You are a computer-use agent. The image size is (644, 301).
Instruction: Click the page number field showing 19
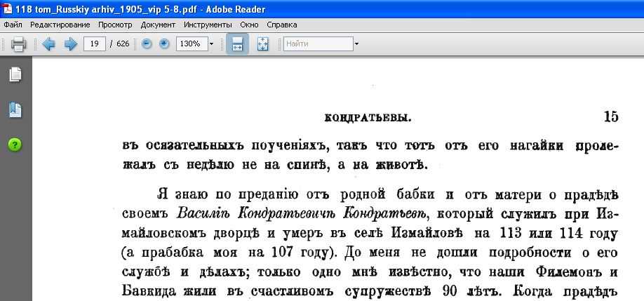point(94,44)
